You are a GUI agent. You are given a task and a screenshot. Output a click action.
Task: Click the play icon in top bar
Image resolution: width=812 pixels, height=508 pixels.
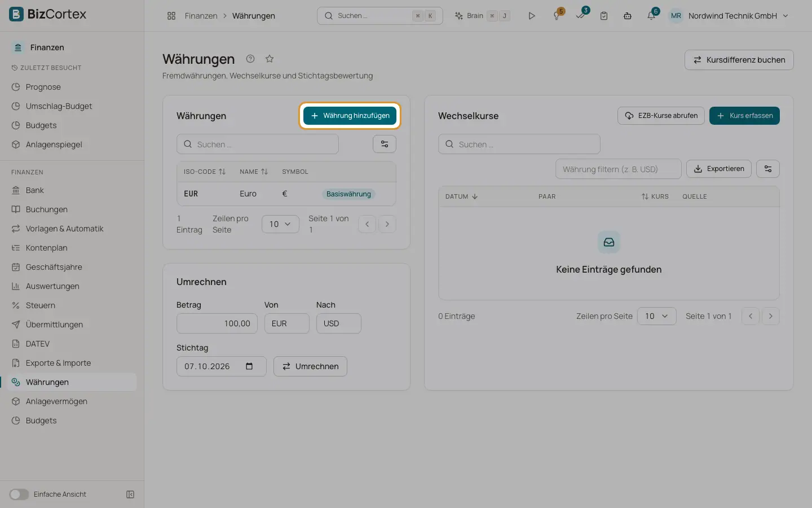[532, 16]
